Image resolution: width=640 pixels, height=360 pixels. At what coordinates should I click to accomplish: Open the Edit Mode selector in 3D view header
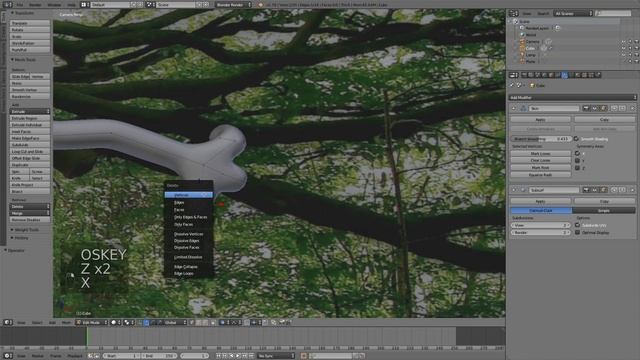pos(92,322)
